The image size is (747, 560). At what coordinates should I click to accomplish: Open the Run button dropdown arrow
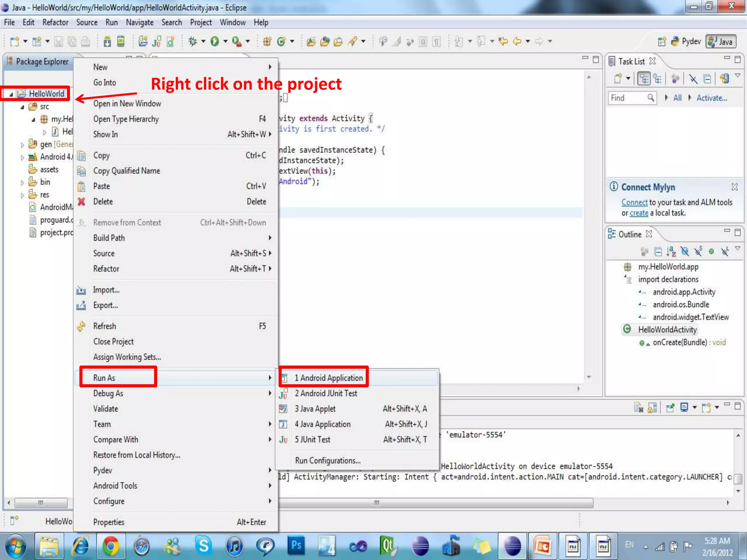click(225, 42)
